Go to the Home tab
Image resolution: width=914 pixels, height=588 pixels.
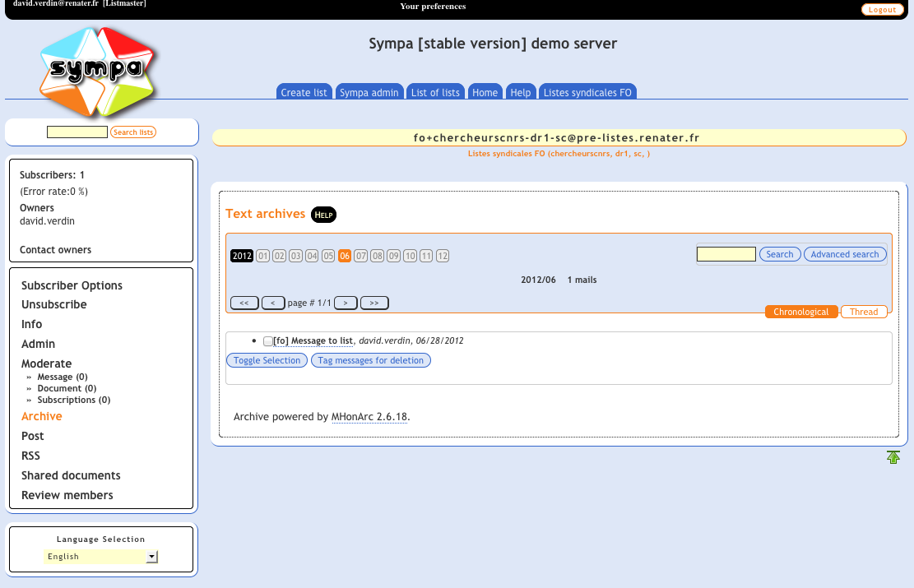coord(485,92)
